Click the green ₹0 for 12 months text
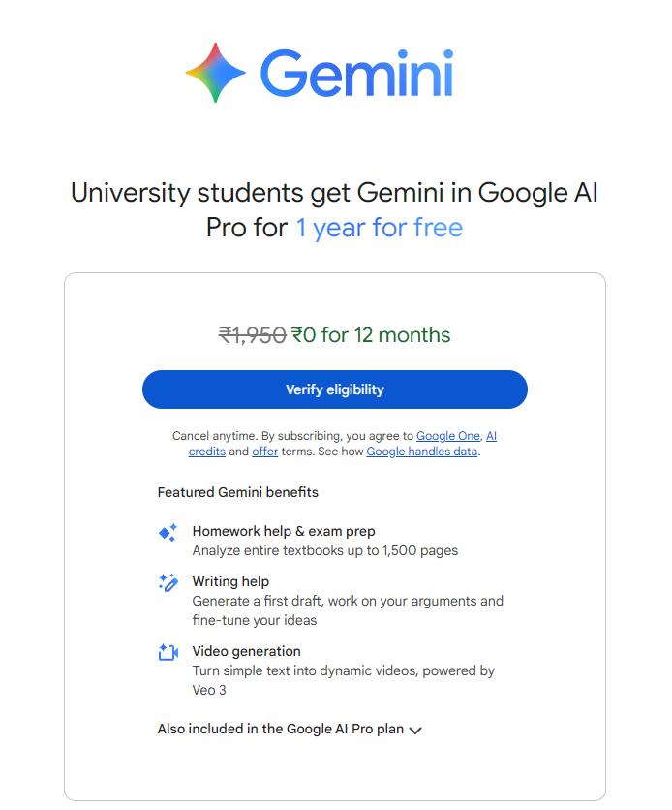 click(x=371, y=335)
